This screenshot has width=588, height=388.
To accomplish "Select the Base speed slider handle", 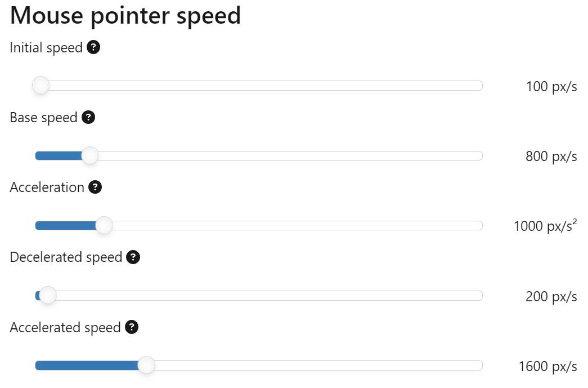I will [x=89, y=155].
